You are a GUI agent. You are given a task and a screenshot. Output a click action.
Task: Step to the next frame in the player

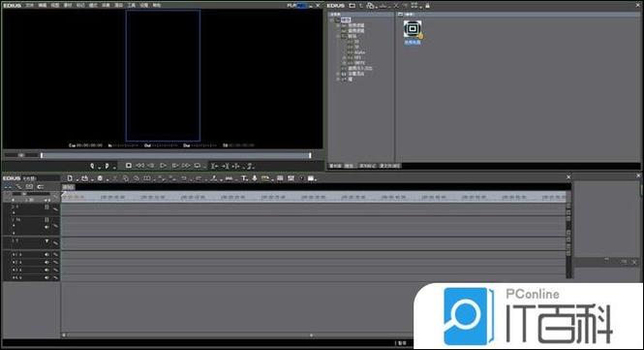pos(175,166)
